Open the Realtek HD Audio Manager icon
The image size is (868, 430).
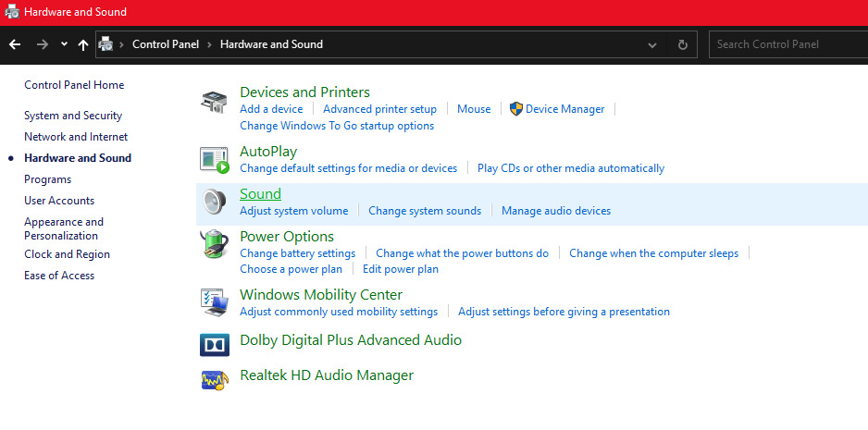click(214, 377)
